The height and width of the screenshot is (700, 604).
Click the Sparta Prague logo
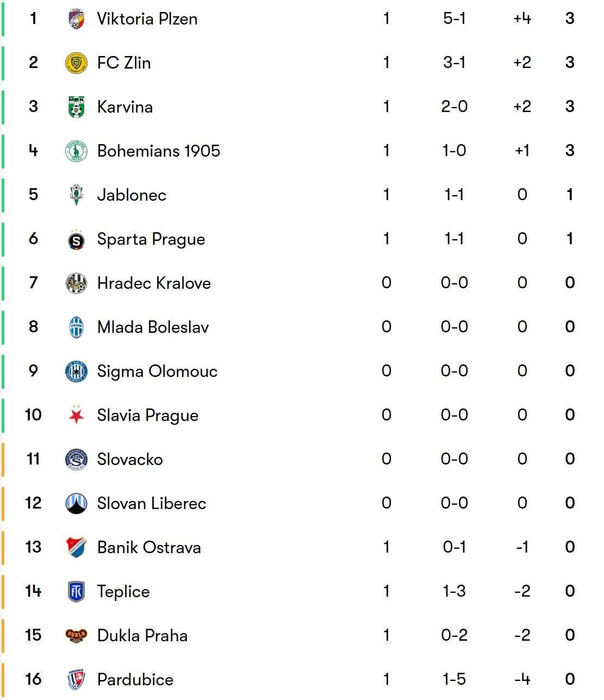pyautogui.click(x=76, y=239)
